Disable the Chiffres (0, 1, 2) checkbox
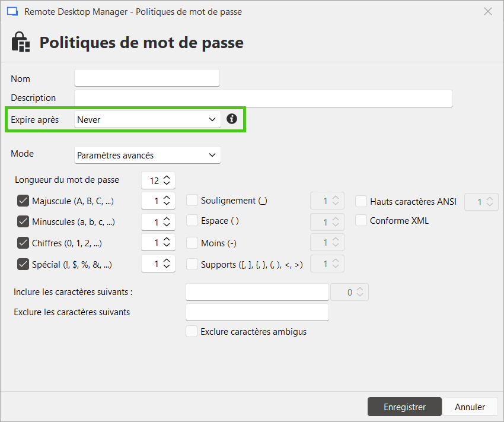The height and width of the screenshot is (422, 504). (x=23, y=243)
